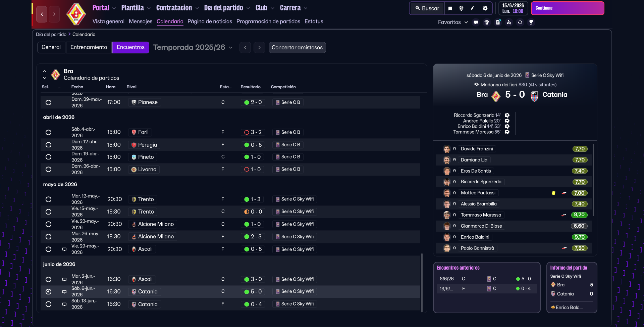644x327 pixels.
Task: Click the pencil edit icon
Action: (472, 8)
